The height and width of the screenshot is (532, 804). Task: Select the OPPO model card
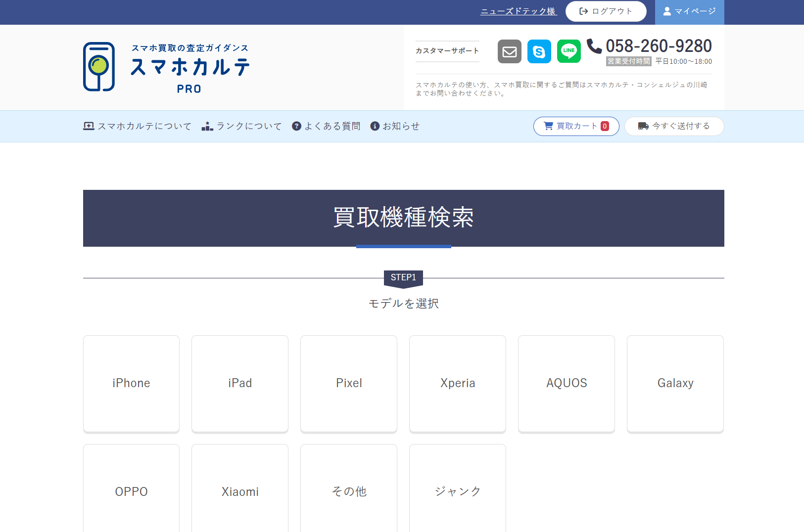131,488
